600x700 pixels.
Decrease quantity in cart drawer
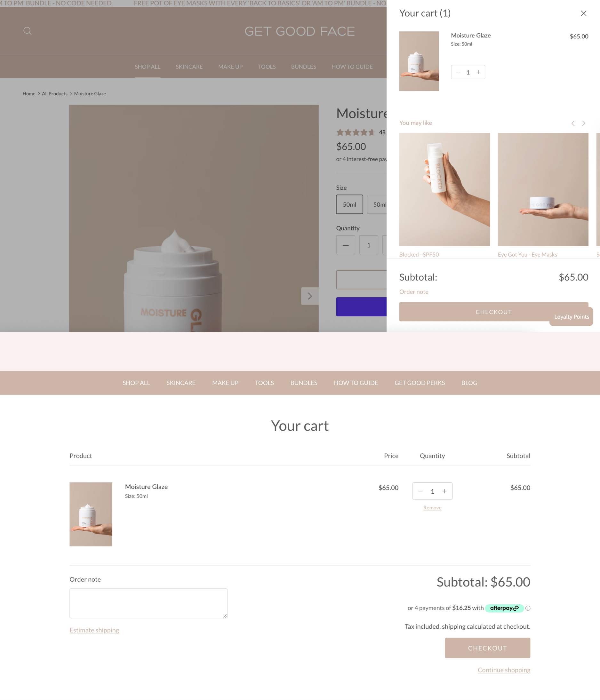pos(458,72)
